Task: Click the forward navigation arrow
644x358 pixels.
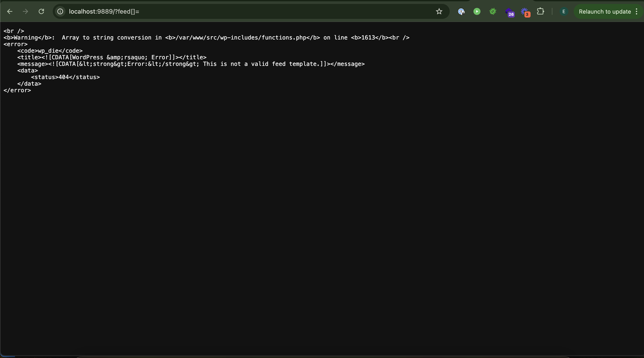Action: click(25, 12)
